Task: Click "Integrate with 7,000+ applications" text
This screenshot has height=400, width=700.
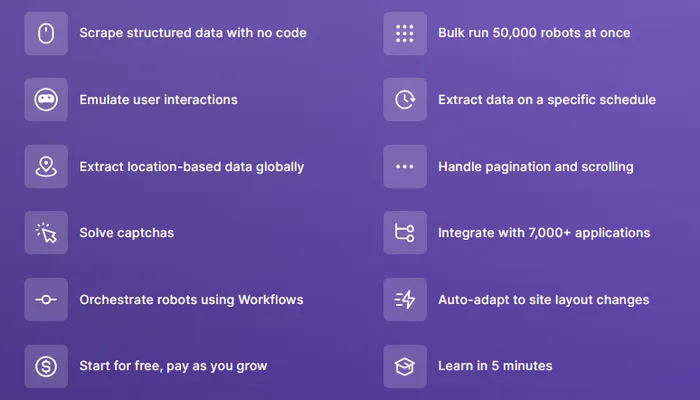Action: 544,233
